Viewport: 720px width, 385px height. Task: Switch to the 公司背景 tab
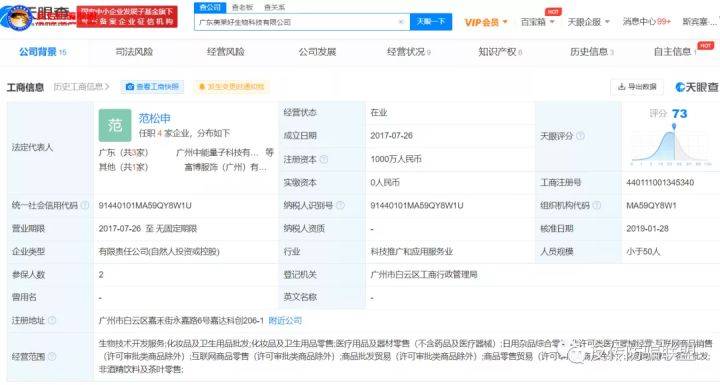click(x=42, y=52)
